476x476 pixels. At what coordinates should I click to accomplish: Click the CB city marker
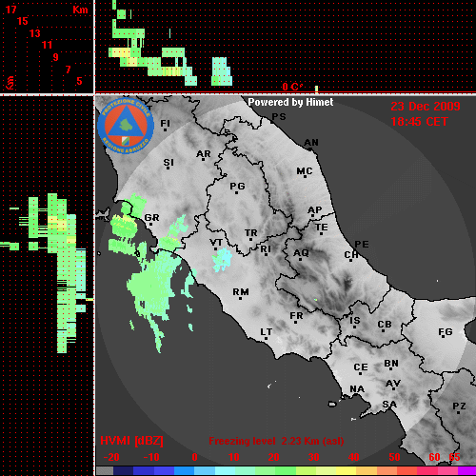tap(385, 327)
